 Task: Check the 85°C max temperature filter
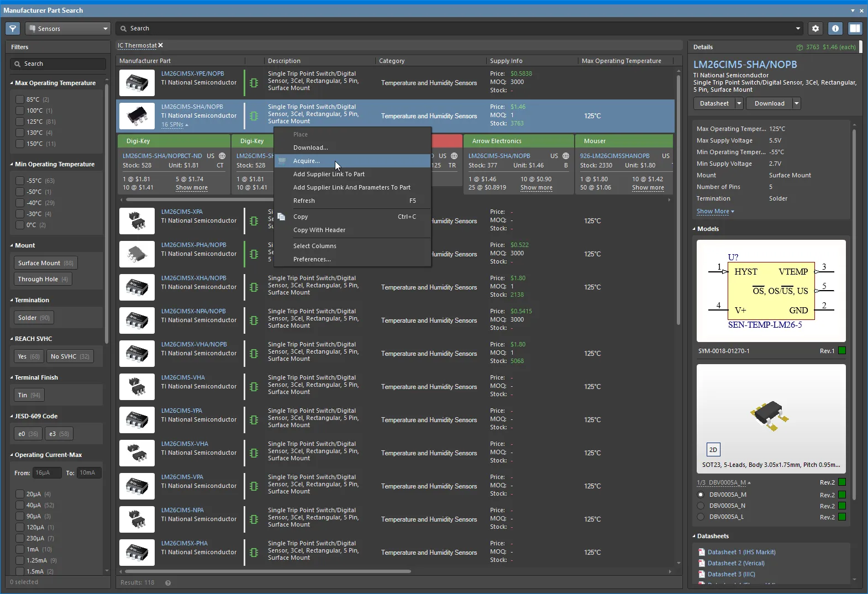pos(20,99)
